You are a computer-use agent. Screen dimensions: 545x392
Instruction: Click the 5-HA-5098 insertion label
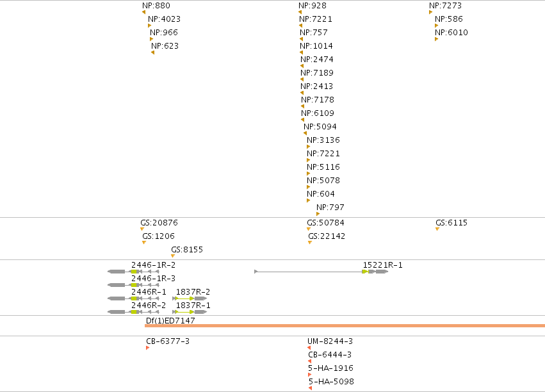(331, 382)
